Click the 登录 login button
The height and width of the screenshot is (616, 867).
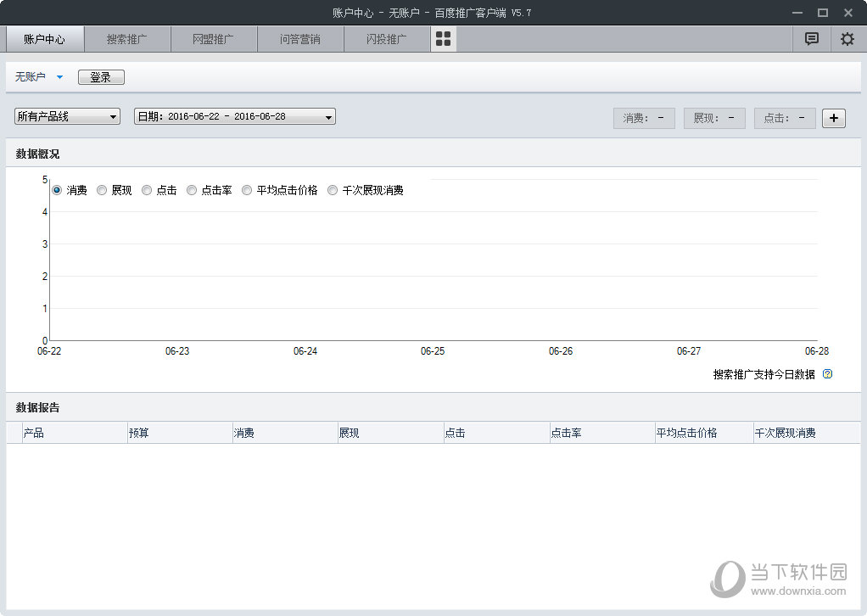[x=101, y=77]
